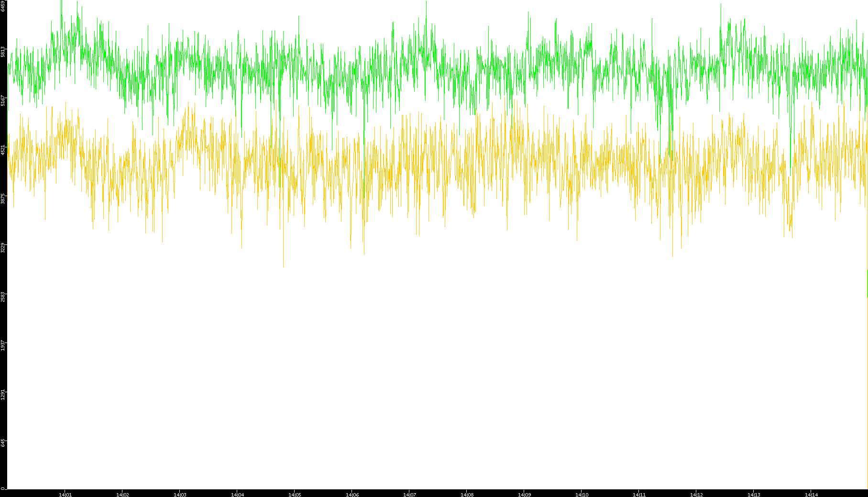Click the 14:01 time label
Image resolution: width=868 pixels, height=497 pixels.
tap(66, 495)
